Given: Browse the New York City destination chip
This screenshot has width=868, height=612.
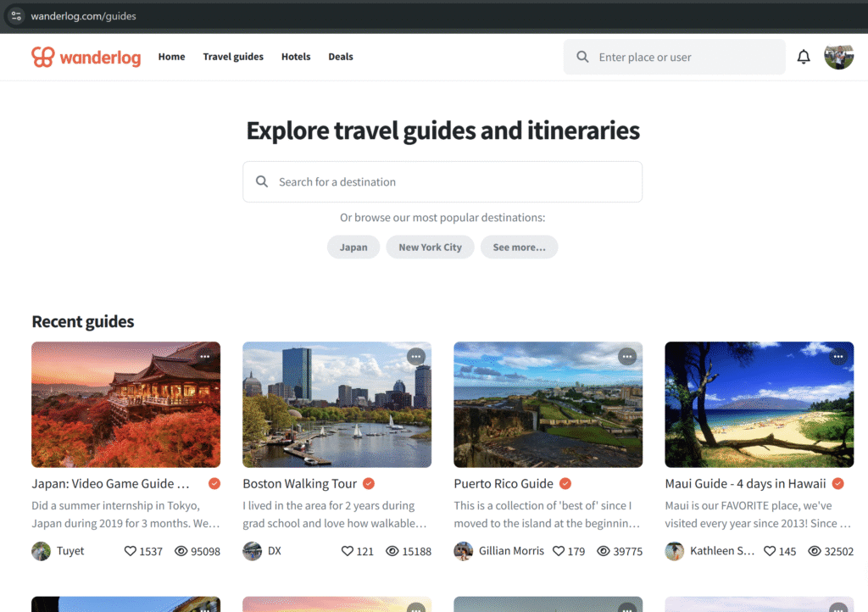Looking at the screenshot, I should 430,247.
